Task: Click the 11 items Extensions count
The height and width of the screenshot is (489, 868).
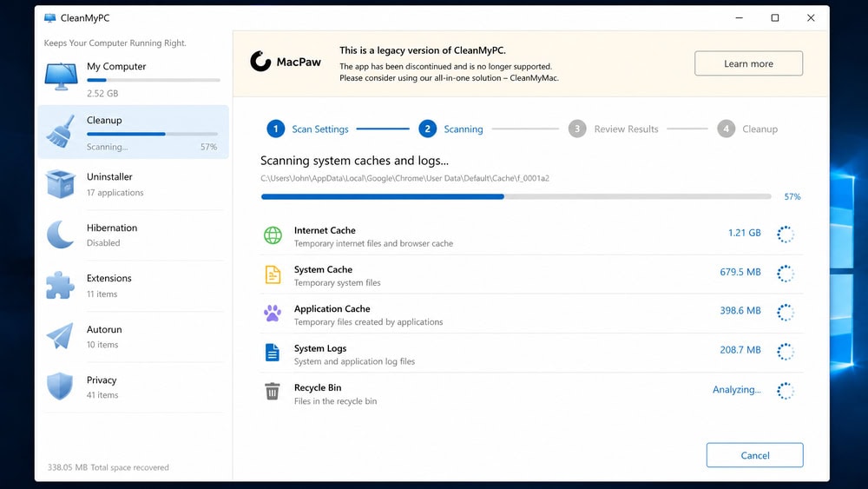Action: [x=102, y=294]
